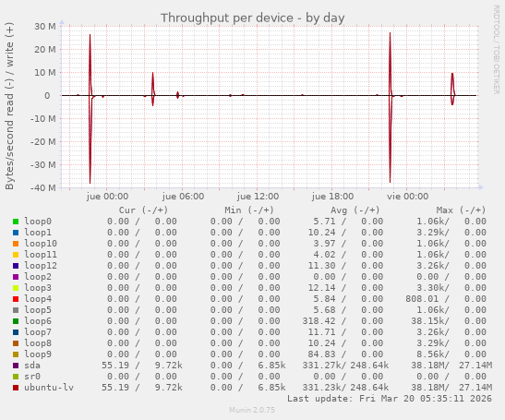Select the loop9 legend label
505x420 pixels.
[x=38, y=354]
